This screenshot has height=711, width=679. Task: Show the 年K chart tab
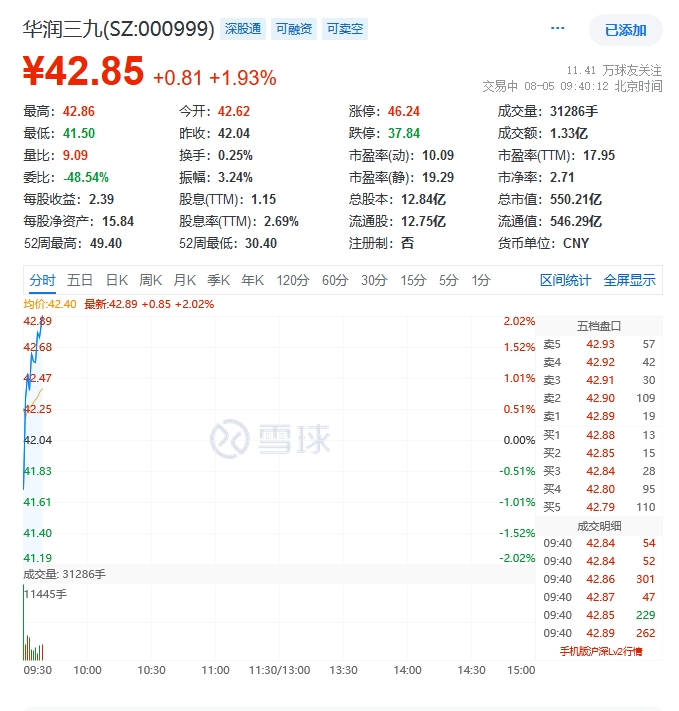click(253, 280)
